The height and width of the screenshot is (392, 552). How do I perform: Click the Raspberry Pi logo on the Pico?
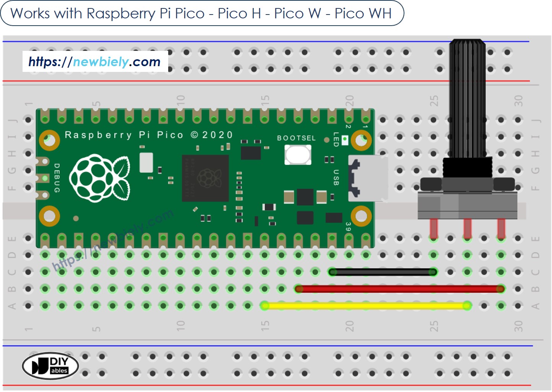coord(100,178)
